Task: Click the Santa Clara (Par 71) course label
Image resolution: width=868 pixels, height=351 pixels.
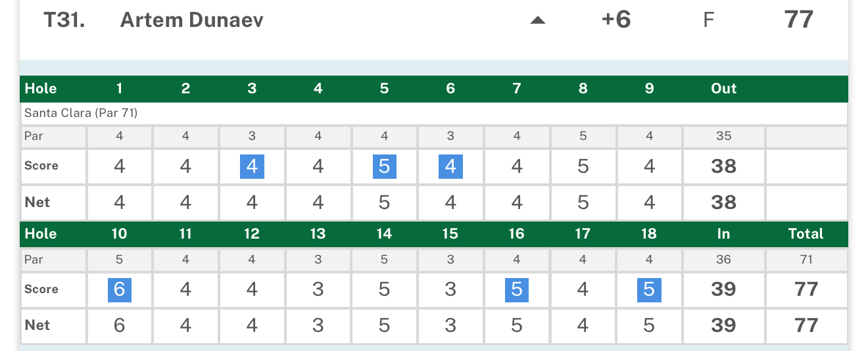Action: 81,113
